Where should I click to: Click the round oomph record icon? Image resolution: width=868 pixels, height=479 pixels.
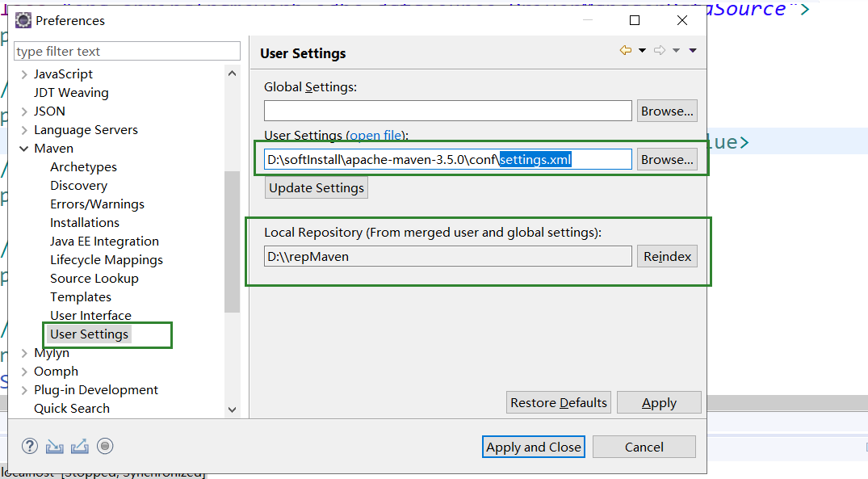(x=105, y=446)
